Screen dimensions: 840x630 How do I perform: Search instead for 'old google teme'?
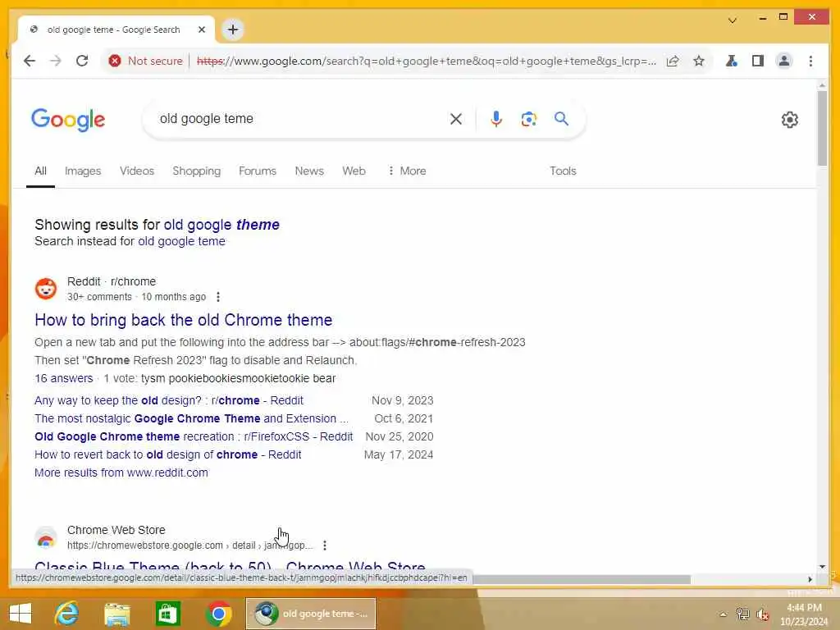click(181, 242)
